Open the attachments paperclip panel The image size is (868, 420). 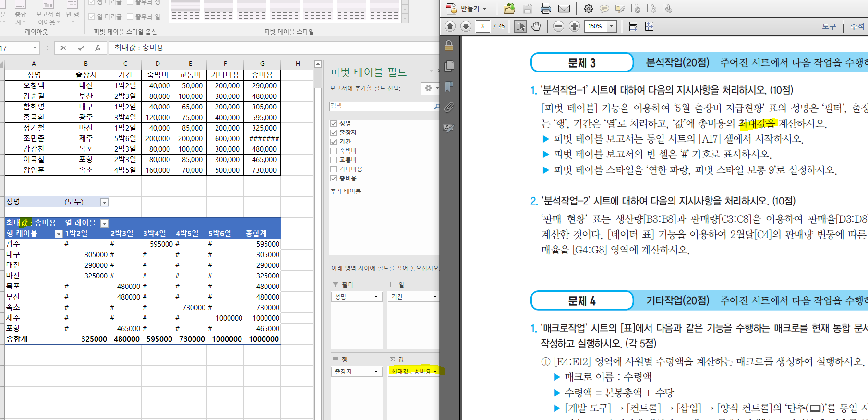pos(449,107)
